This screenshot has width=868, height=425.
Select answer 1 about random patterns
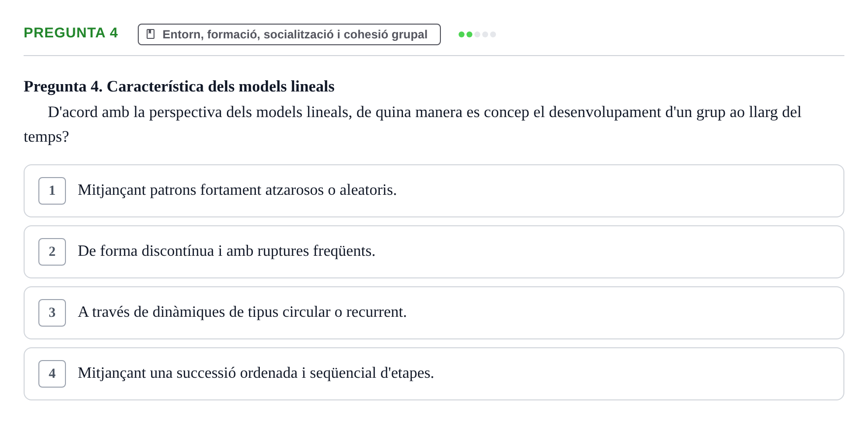(434, 191)
